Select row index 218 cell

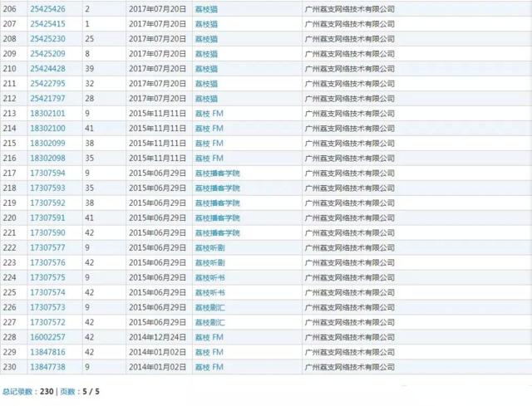coord(9,188)
